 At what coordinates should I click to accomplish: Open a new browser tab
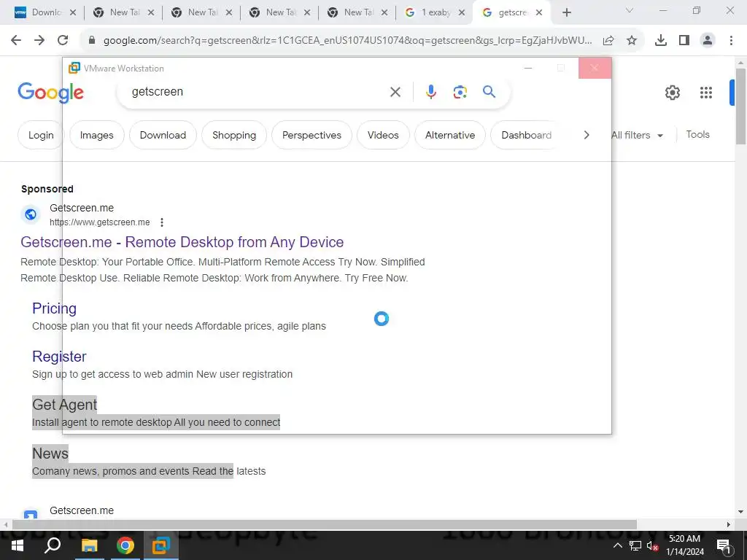[x=566, y=12]
